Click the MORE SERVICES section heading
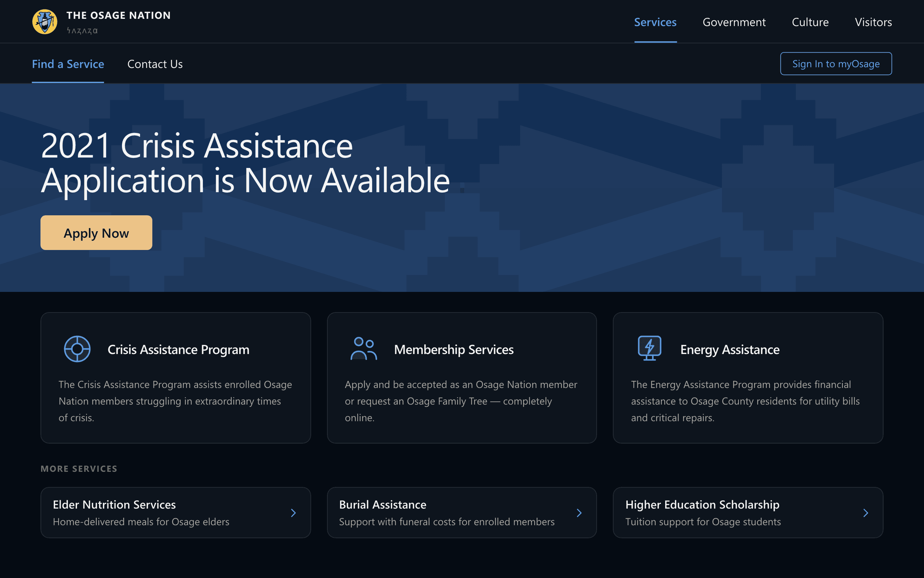Viewport: 924px width, 578px height. click(x=79, y=469)
